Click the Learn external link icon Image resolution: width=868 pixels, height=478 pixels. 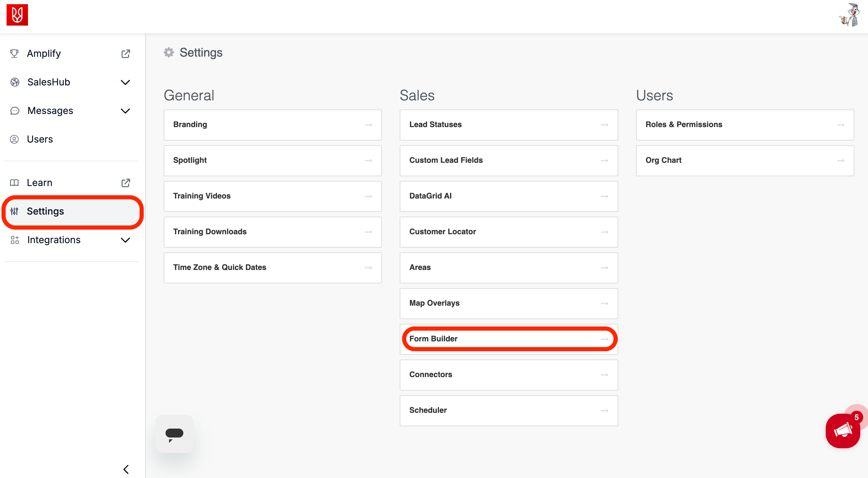[x=125, y=182]
